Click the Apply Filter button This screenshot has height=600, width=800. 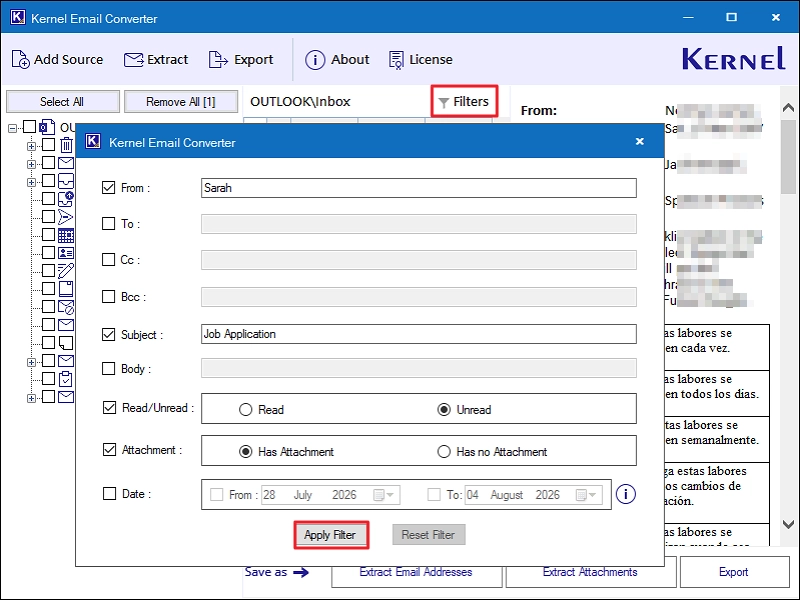click(331, 535)
